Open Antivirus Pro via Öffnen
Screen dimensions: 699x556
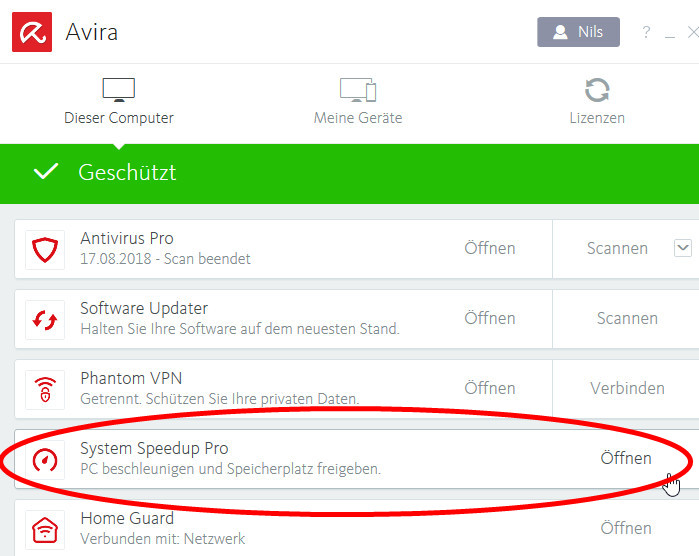[490, 248]
